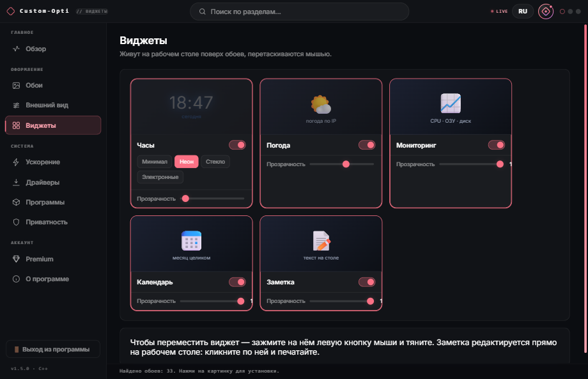Click the door icon on exit button
Screen dimensions: 588x379
(x=17, y=350)
